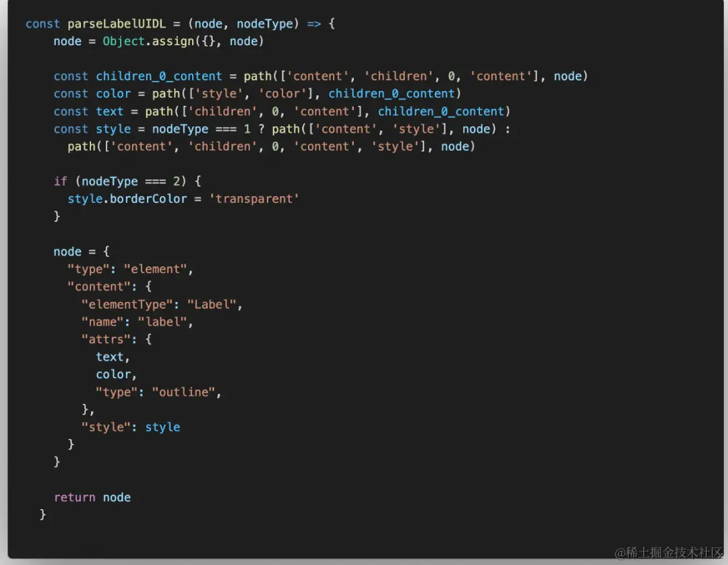Image resolution: width=728 pixels, height=565 pixels.
Task: Click the children_0_content variable declaration name
Action: tap(159, 76)
